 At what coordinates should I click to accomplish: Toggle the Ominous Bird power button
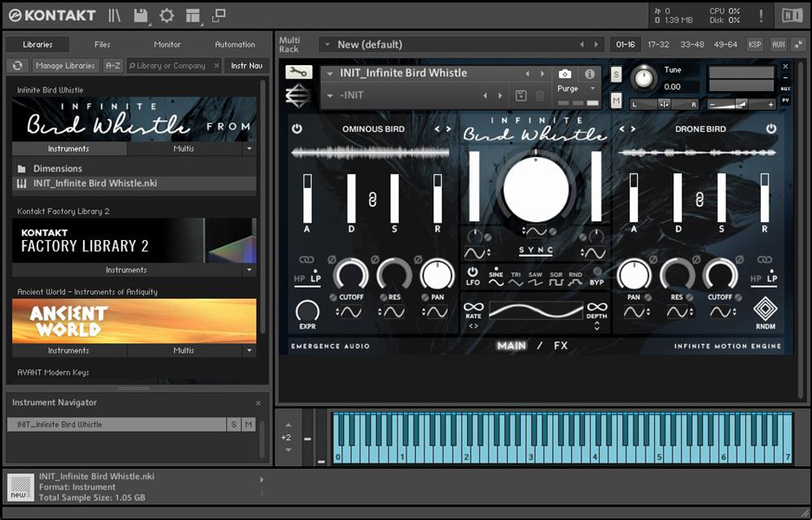pos(297,129)
